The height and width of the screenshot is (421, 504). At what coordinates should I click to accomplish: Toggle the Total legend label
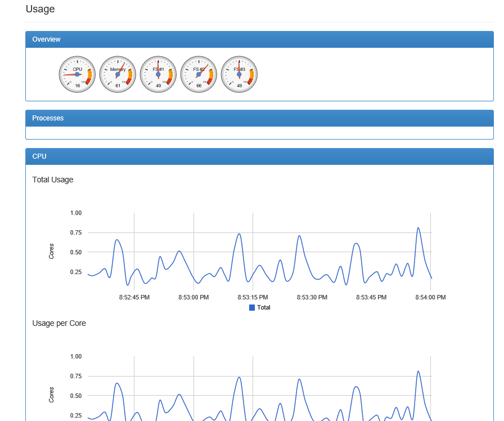264,307
